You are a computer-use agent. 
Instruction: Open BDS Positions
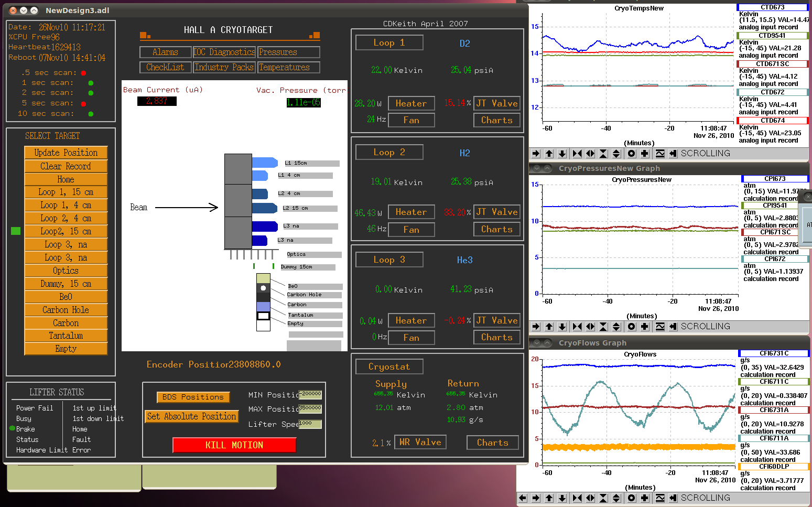pos(193,397)
